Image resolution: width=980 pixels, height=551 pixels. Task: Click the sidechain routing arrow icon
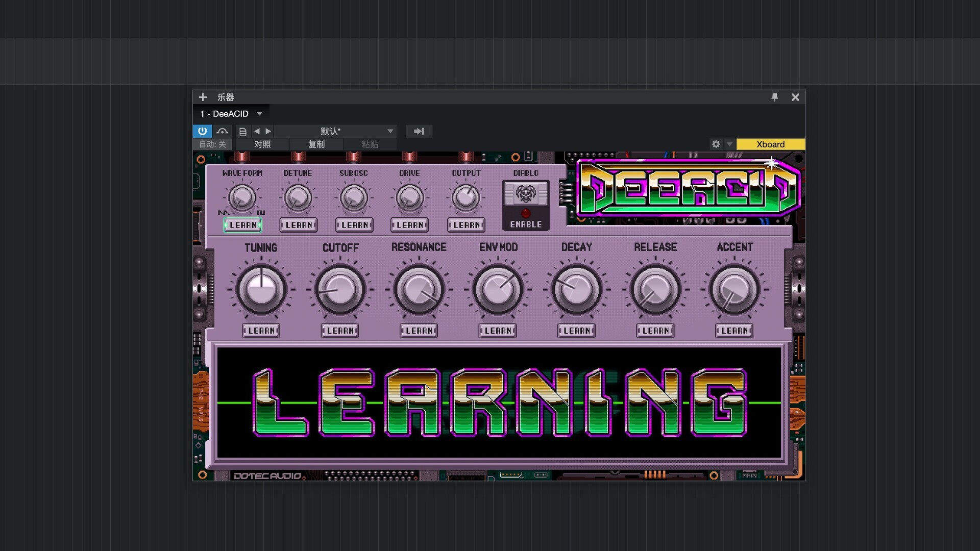(419, 131)
